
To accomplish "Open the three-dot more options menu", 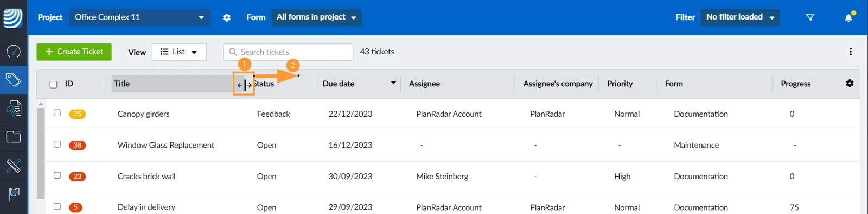I will [x=850, y=52].
